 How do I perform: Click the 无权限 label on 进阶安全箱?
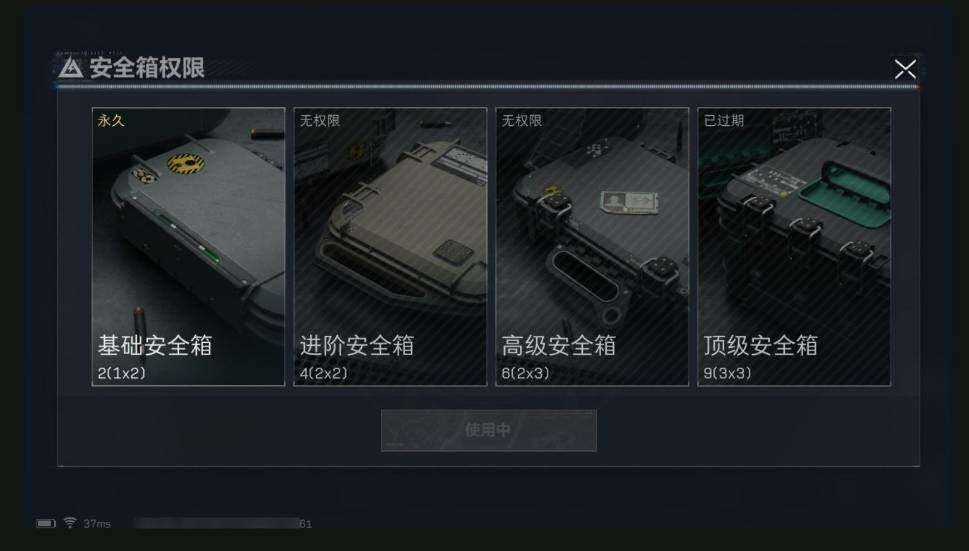pyautogui.click(x=319, y=120)
